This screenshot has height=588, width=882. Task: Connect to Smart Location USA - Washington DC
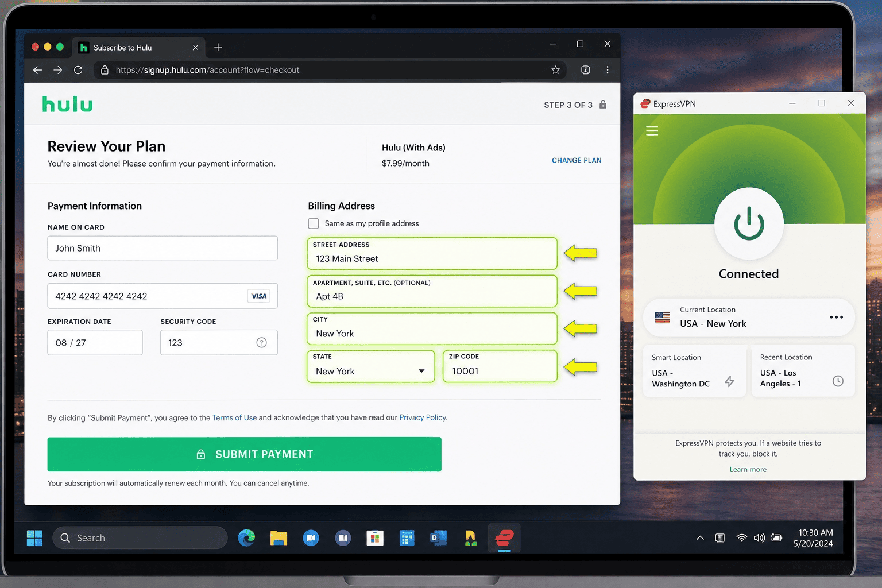(694, 370)
